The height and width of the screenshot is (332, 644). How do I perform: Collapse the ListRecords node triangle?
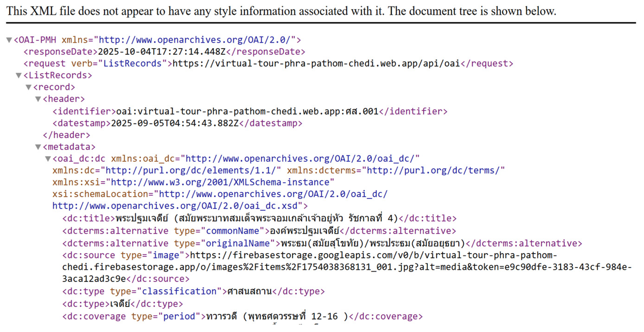[x=19, y=75]
